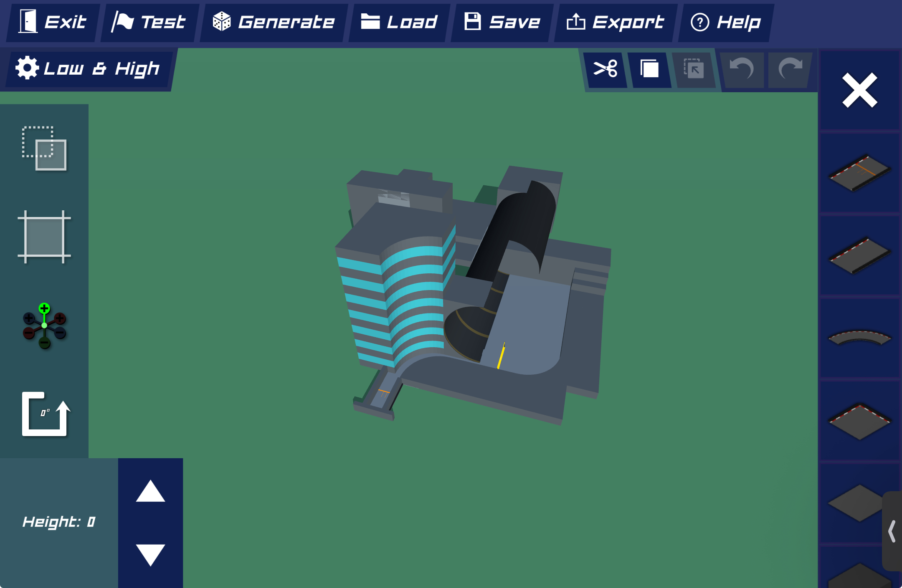Image resolution: width=902 pixels, height=588 pixels.
Task: Redo the last action
Action: [790, 69]
